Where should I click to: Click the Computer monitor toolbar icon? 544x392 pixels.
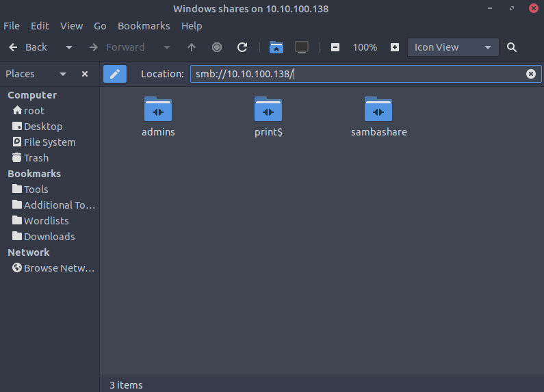pos(301,47)
